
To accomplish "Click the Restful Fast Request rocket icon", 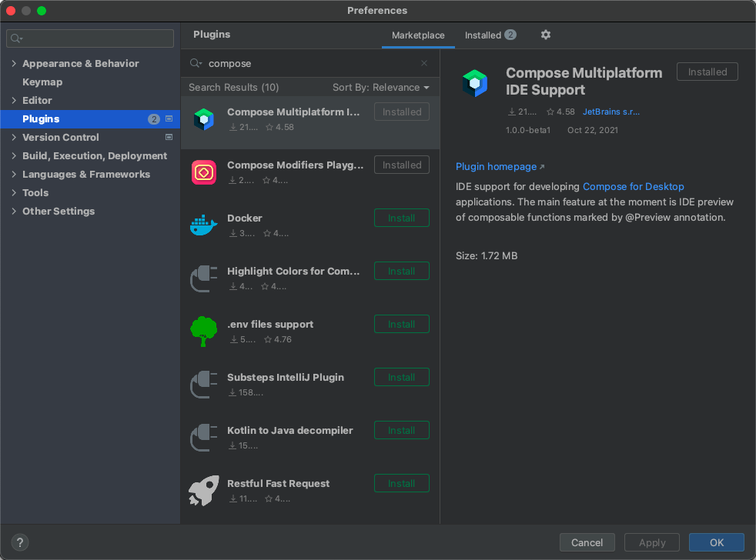I will pyautogui.click(x=204, y=491).
